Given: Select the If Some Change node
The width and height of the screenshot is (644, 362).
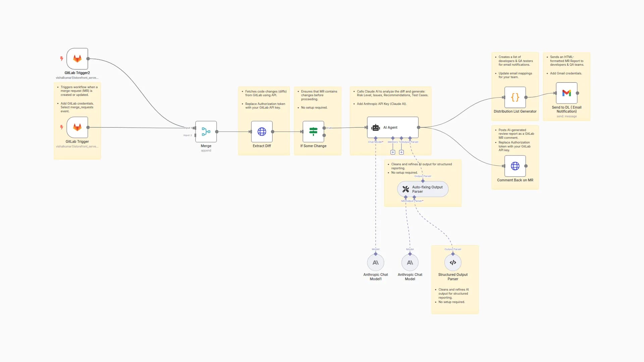Looking at the screenshot, I should pos(313,132).
